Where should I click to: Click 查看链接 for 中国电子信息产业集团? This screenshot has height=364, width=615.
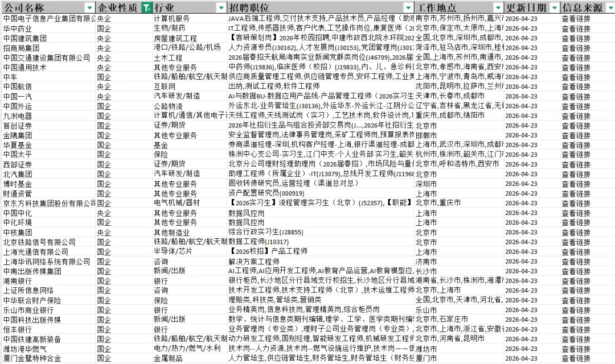coord(576,18)
